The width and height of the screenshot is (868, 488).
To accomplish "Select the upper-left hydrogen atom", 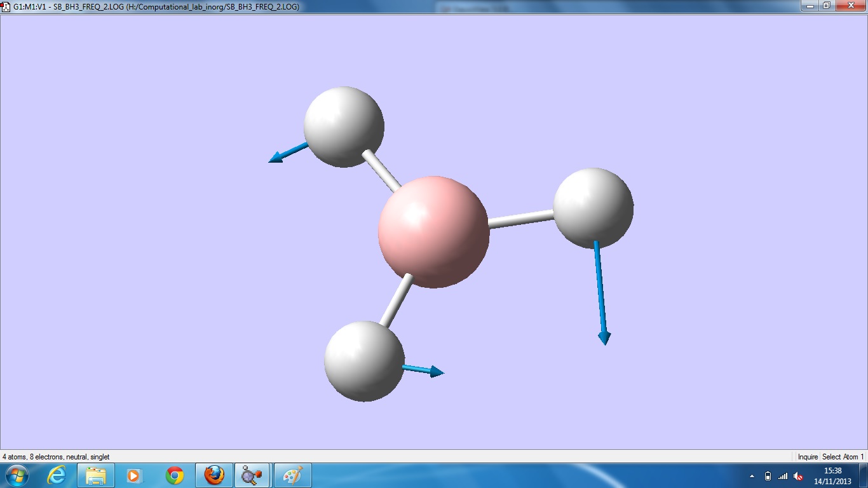I will 344,127.
